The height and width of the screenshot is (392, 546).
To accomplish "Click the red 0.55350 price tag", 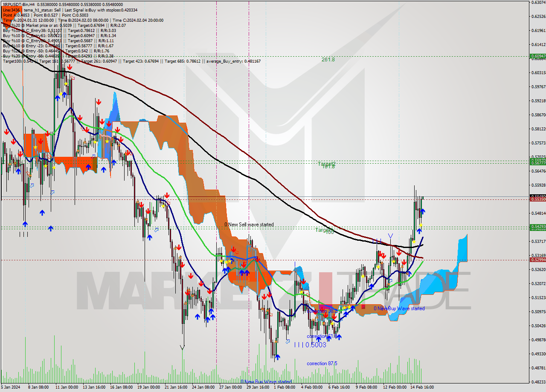I will coord(537,199).
